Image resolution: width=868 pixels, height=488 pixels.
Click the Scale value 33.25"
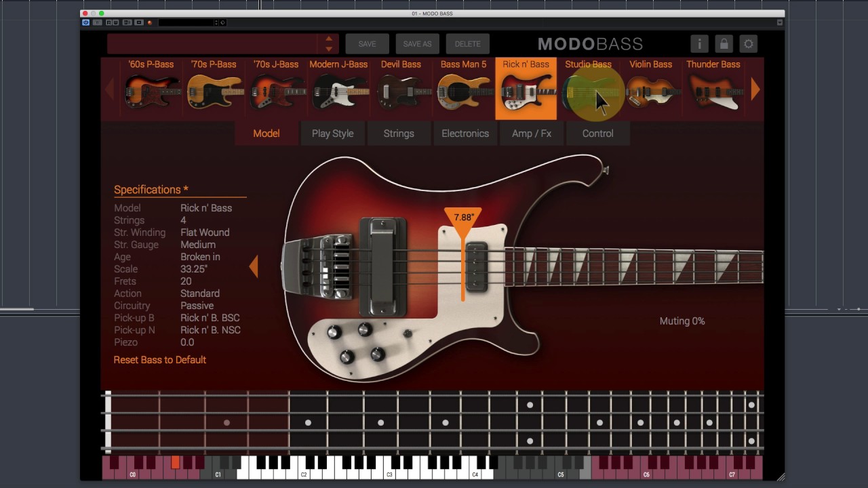click(194, 269)
